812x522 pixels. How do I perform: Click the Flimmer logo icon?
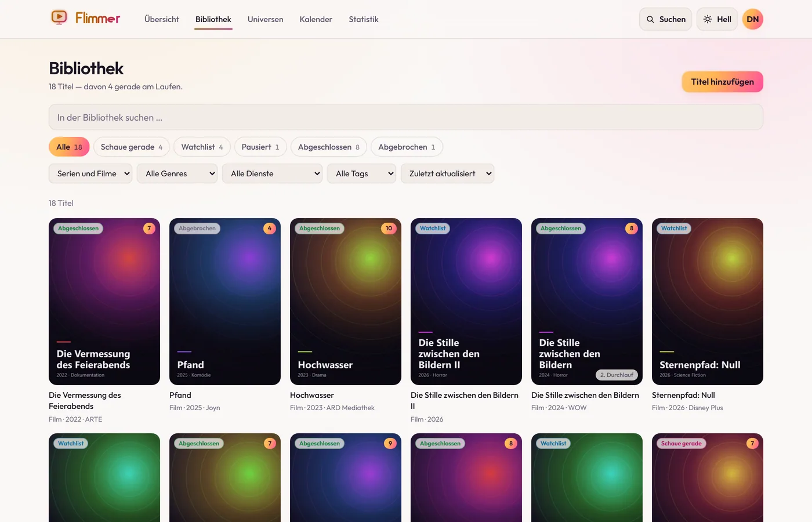(59, 18)
